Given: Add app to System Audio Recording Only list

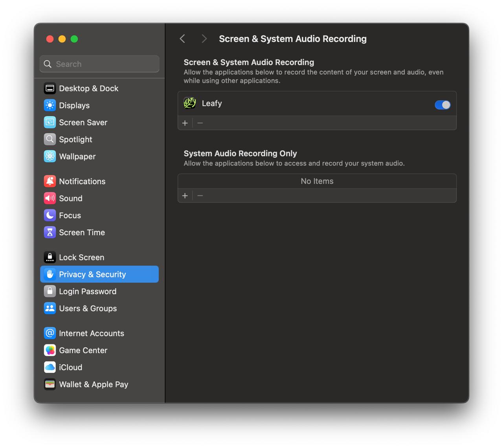Looking at the screenshot, I should (x=185, y=196).
